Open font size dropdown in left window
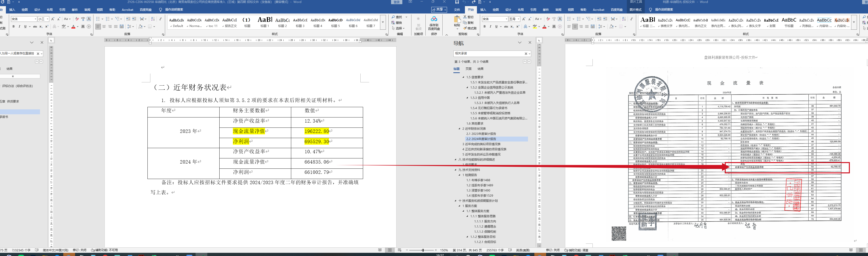 (48, 19)
